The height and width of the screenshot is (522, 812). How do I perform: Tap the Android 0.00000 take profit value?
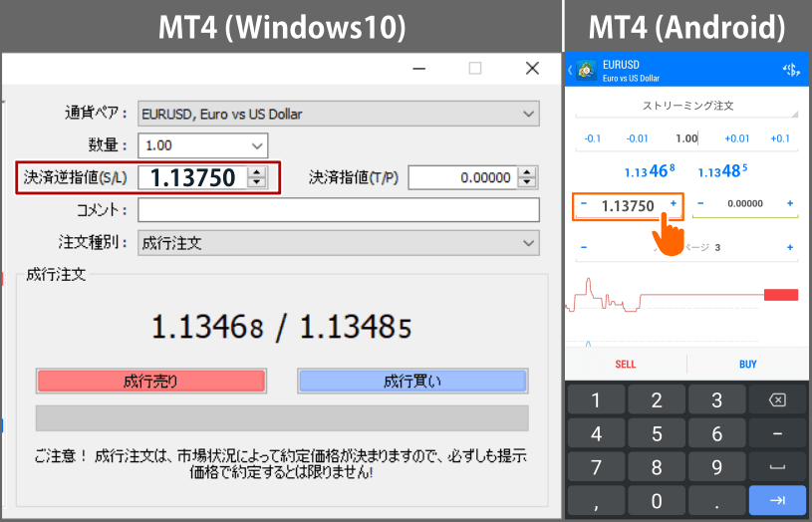click(745, 203)
